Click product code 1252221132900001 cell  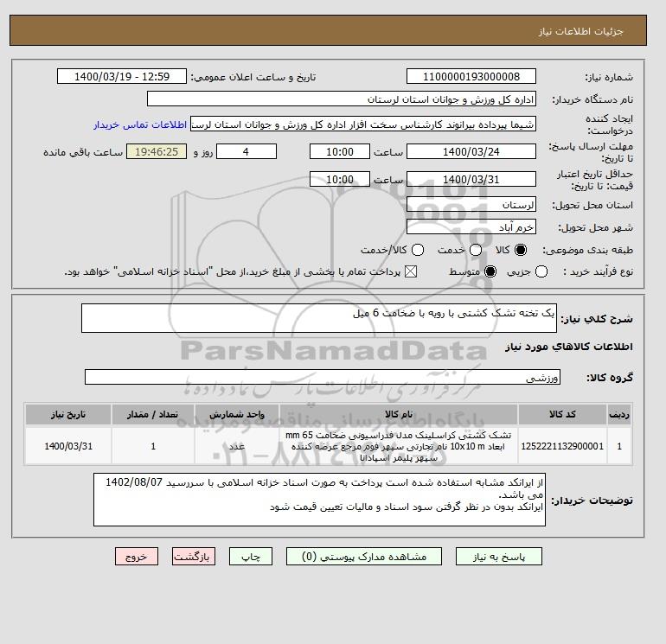(562, 446)
